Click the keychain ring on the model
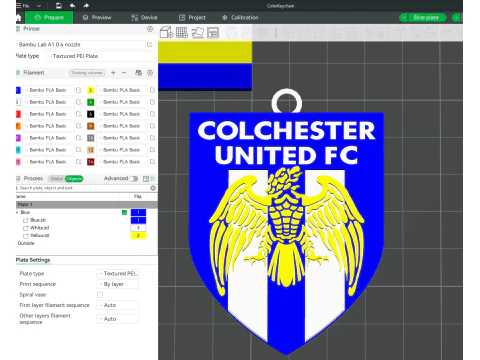Screen dimensions: 480x360 (x=287, y=102)
